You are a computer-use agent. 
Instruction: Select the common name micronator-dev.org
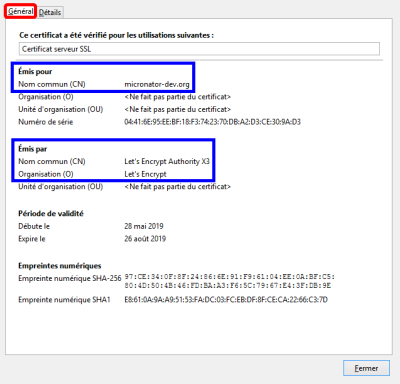[157, 84]
